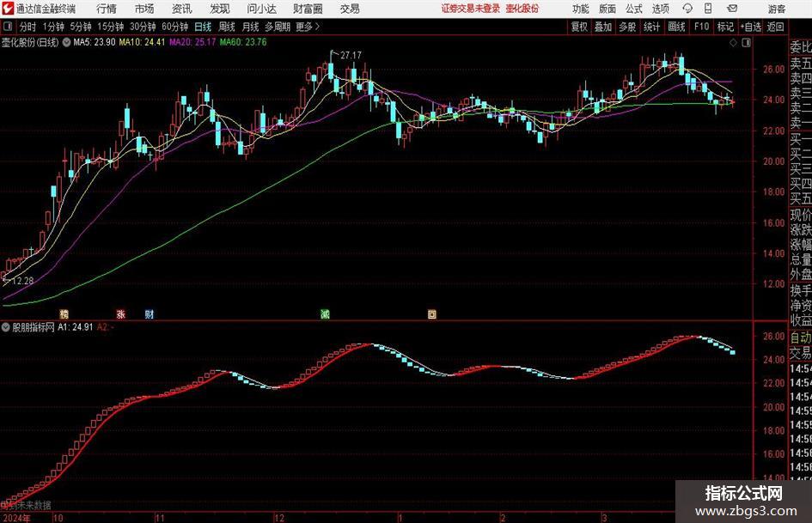Click the A1: 24.91 indicator value
This screenshot has width=812, height=523.
tap(76, 327)
